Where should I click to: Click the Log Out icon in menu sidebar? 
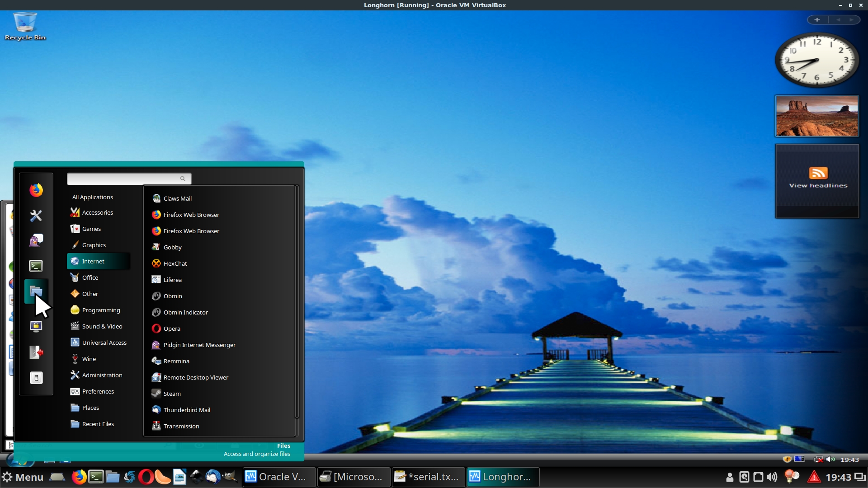coord(36,352)
